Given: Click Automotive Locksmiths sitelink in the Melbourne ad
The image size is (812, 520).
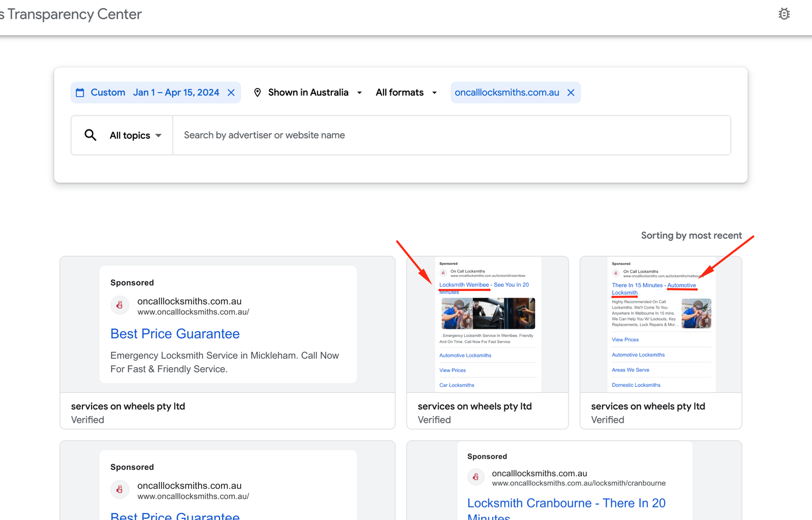Looking at the screenshot, I should point(638,355).
